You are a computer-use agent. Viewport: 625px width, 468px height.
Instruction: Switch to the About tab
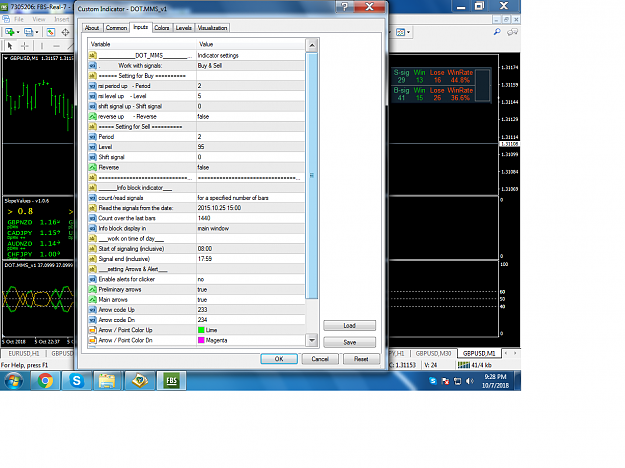pyautogui.click(x=92, y=28)
